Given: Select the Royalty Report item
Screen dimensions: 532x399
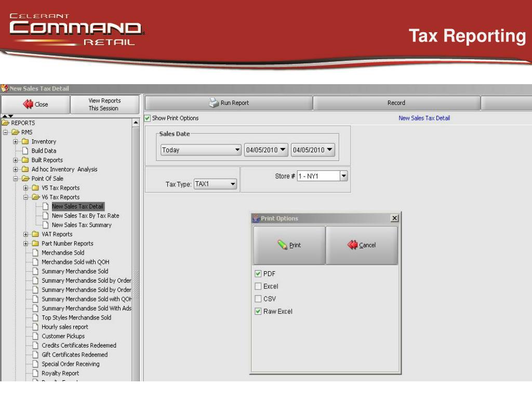Looking at the screenshot, I should (60, 373).
